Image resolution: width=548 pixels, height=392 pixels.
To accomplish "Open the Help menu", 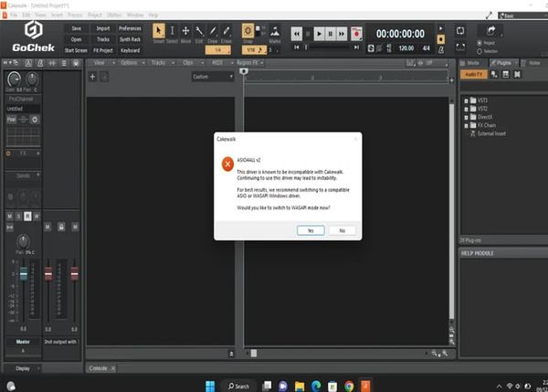I will 153,15.
